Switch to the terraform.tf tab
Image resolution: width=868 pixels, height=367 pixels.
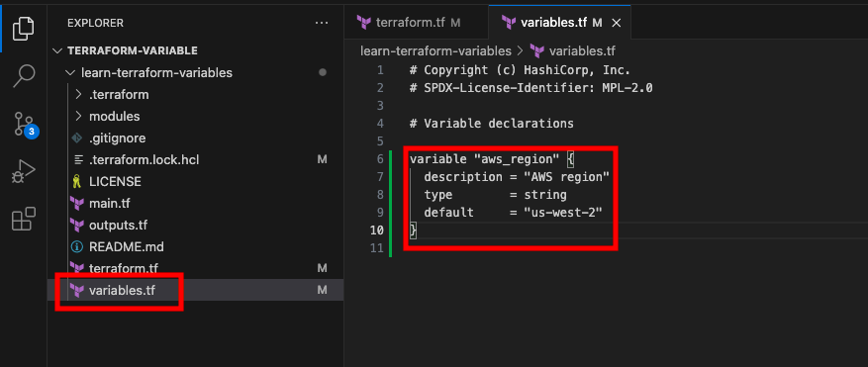point(408,23)
